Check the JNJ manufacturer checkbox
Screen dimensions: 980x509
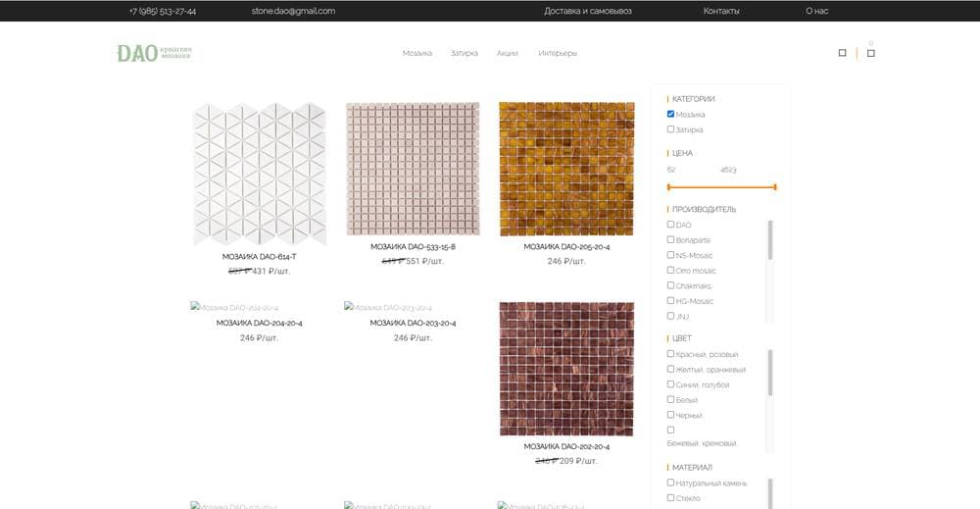pyautogui.click(x=670, y=316)
